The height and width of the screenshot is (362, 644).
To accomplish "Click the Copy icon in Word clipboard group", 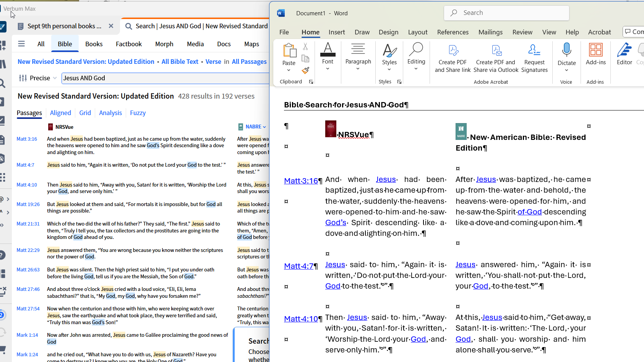I will tap(305, 58).
